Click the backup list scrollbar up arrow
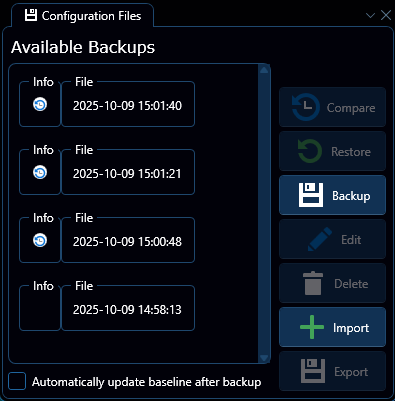The width and height of the screenshot is (395, 401). tap(264, 69)
